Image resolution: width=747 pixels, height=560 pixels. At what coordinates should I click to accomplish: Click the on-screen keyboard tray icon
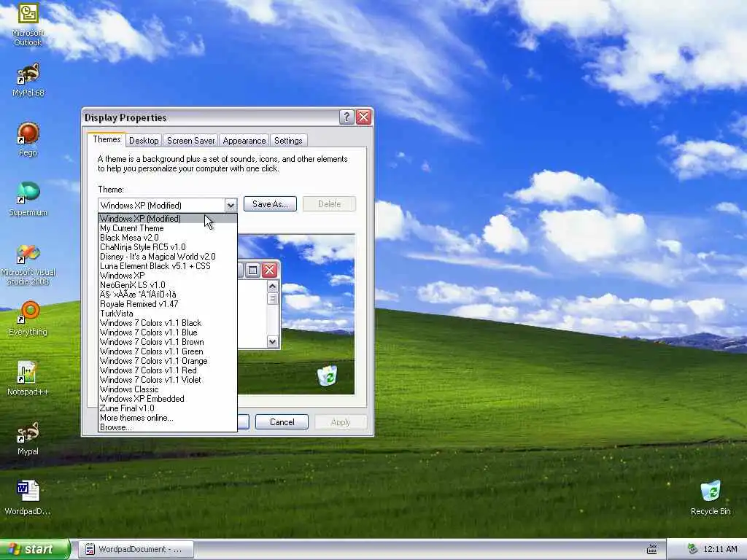[652, 549]
